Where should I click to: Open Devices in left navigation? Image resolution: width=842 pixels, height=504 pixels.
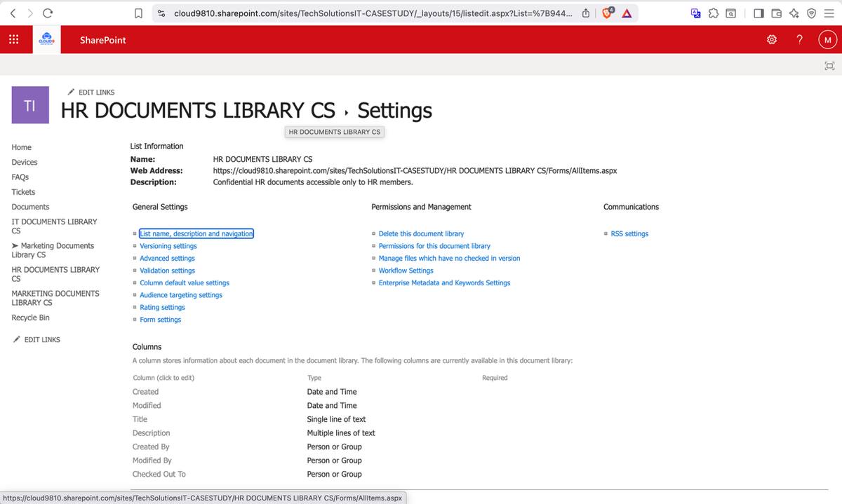25,162
